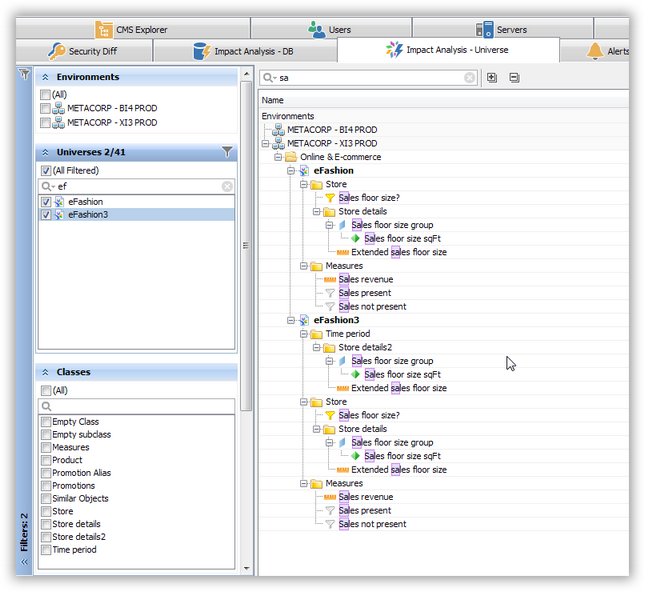
Task: Clear the 'sa' search field with X icon
Action: pos(469,78)
